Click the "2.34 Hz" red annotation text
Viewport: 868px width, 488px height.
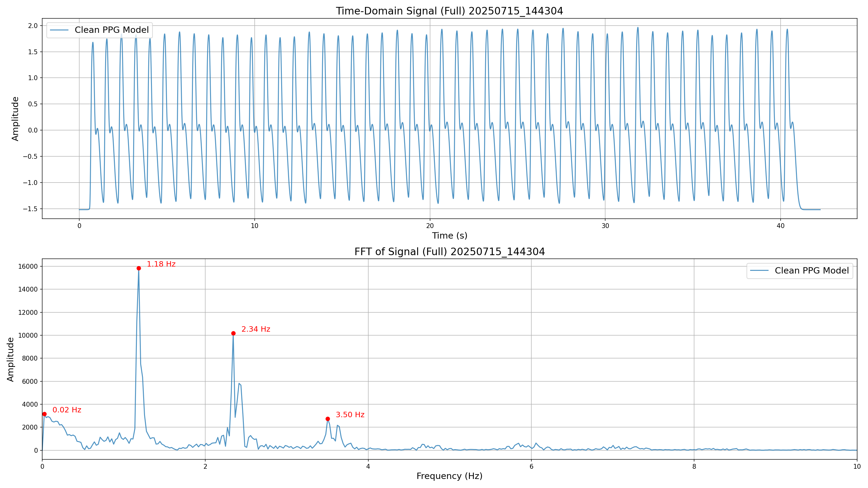256,329
